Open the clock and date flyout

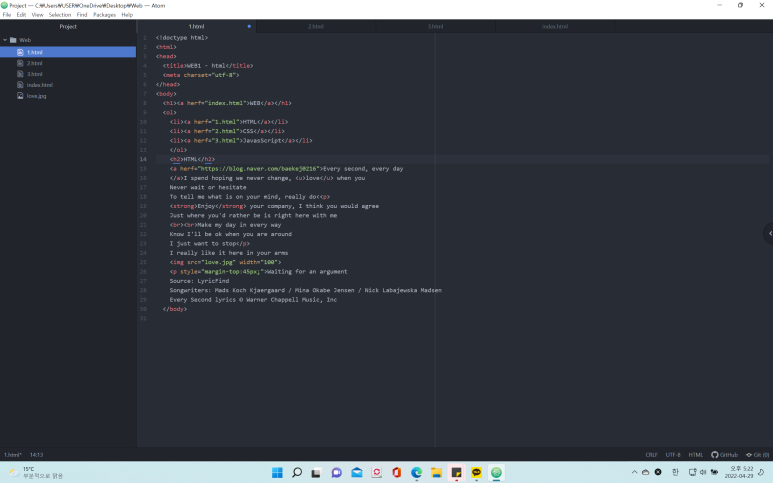(739, 472)
